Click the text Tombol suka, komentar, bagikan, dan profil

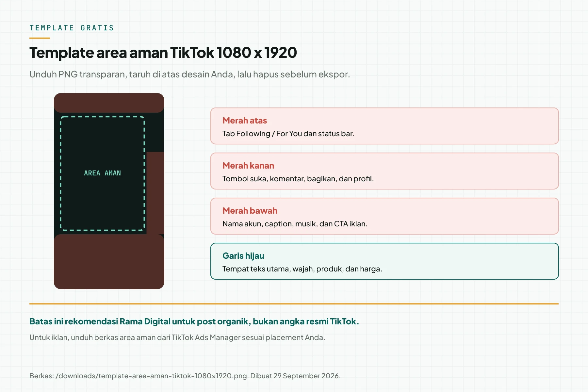point(298,179)
